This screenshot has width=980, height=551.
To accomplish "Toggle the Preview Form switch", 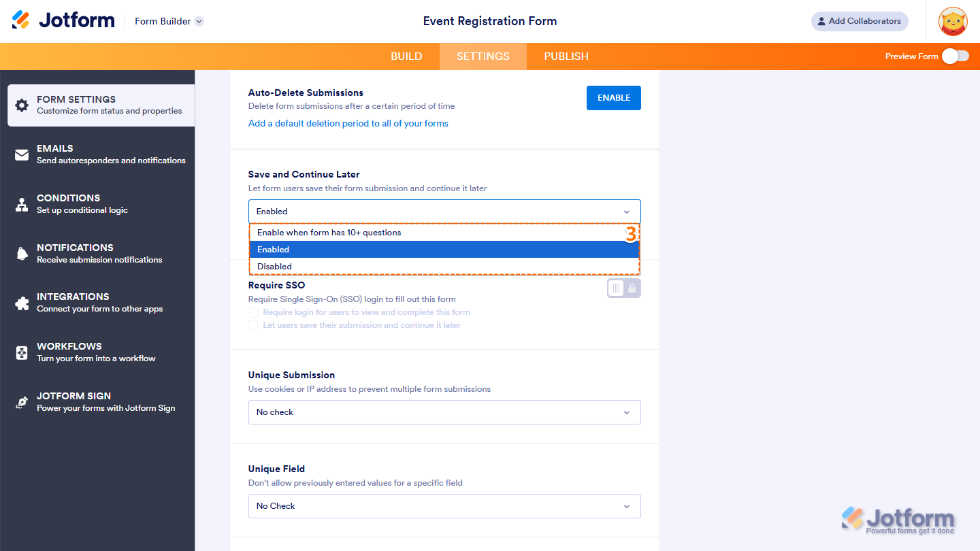I will 955,56.
